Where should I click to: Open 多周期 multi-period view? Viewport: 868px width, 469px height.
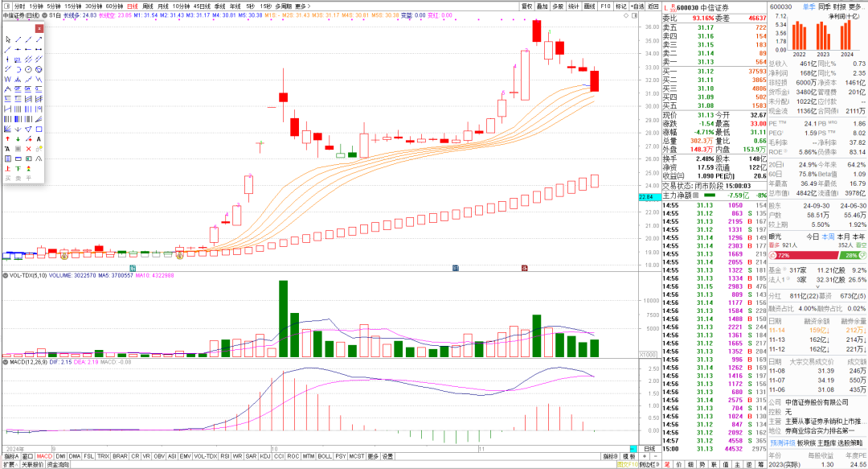click(283, 6)
